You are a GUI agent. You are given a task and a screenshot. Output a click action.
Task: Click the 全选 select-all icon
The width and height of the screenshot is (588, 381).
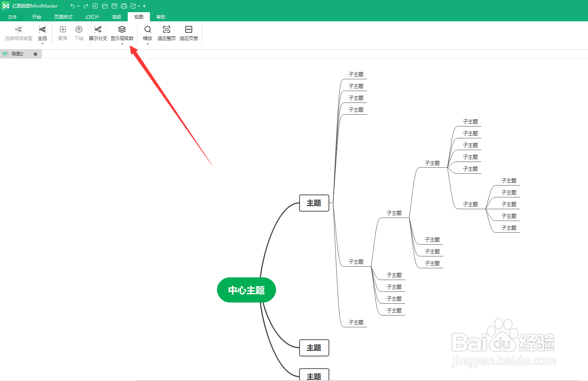pyautogui.click(x=42, y=30)
